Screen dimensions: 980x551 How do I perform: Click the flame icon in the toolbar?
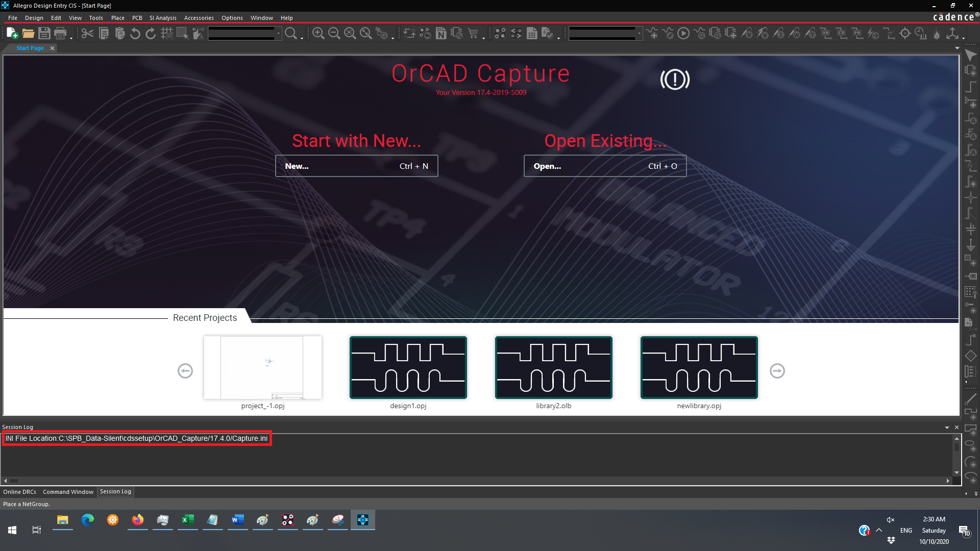pyautogui.click(x=937, y=34)
